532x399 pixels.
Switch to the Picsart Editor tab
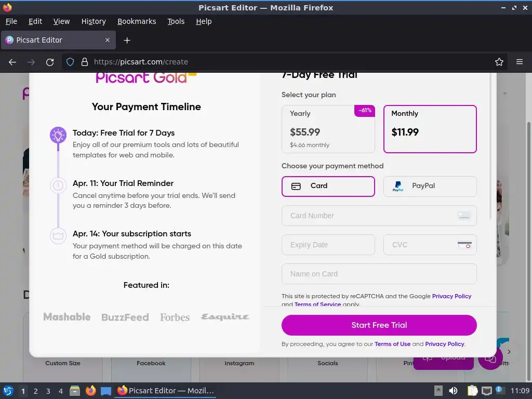coord(58,40)
